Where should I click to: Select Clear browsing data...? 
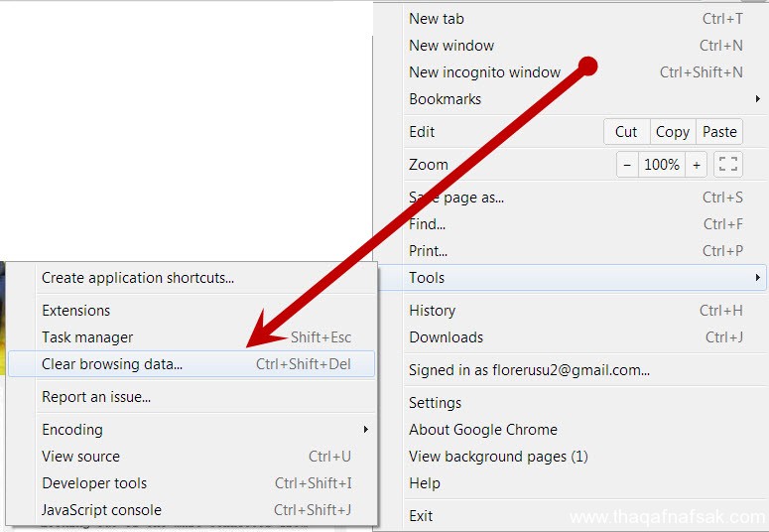(x=192, y=364)
